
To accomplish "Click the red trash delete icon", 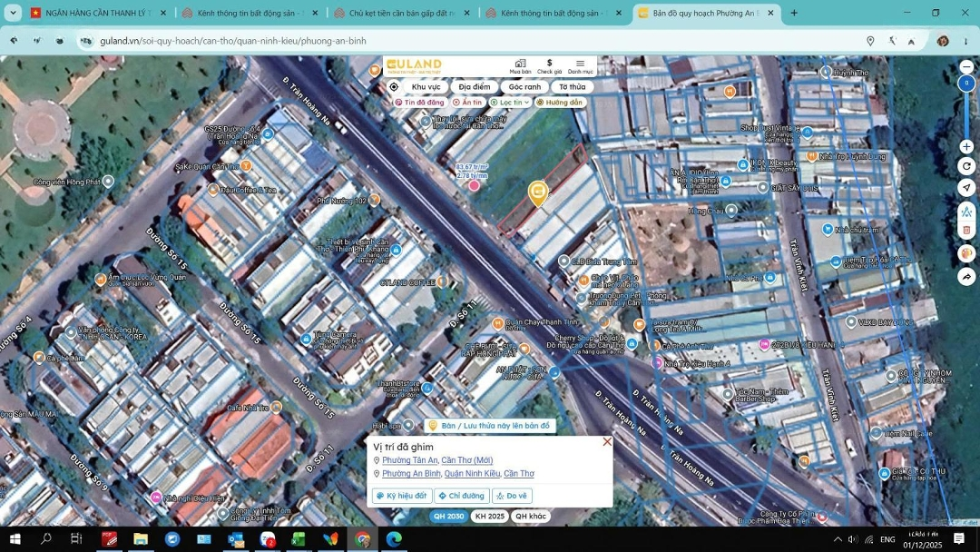I will [966, 232].
